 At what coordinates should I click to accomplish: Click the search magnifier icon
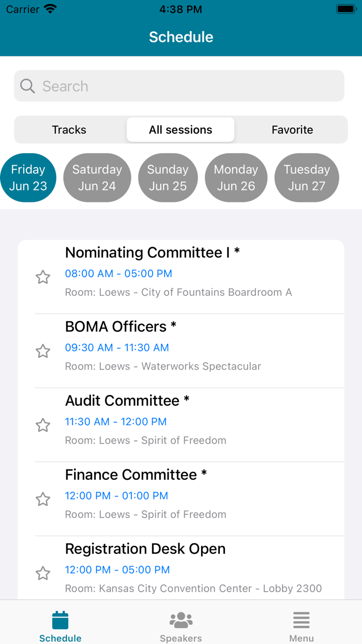[27, 86]
